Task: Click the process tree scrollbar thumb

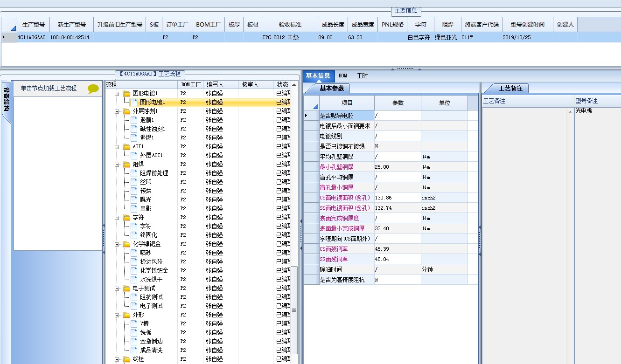Action: (294, 310)
